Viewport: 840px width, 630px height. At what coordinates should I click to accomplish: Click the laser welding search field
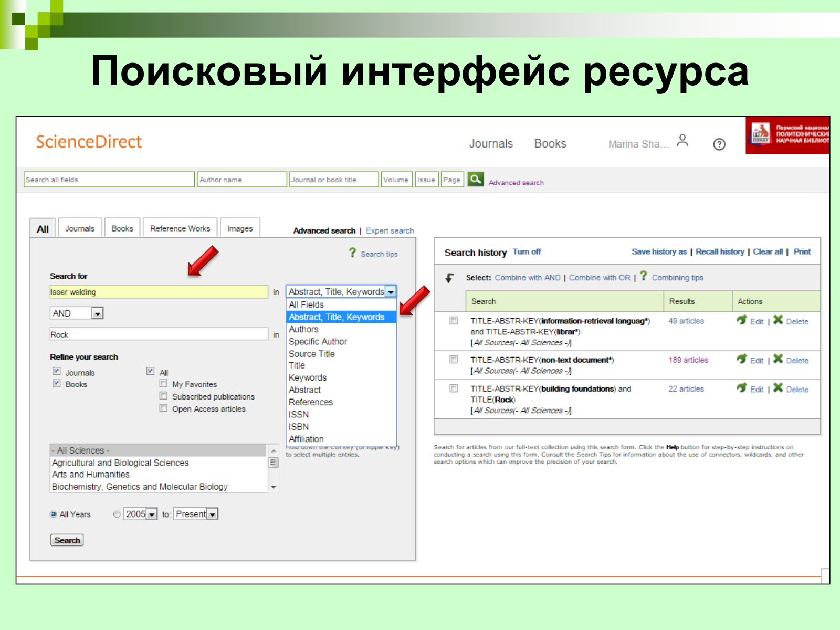pos(159,292)
